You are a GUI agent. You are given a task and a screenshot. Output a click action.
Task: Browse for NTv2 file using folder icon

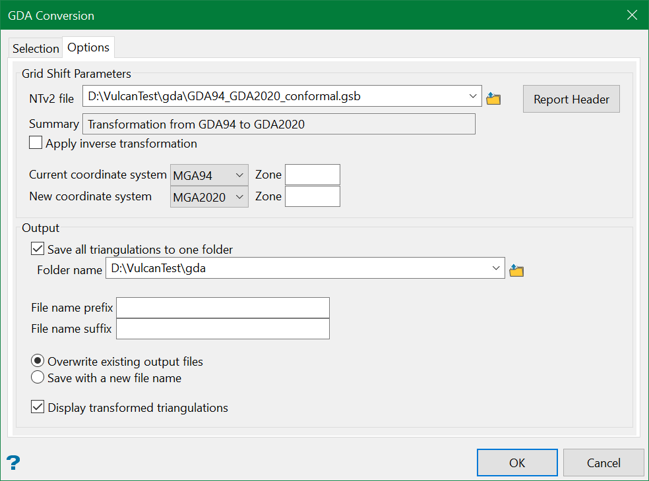point(493,98)
